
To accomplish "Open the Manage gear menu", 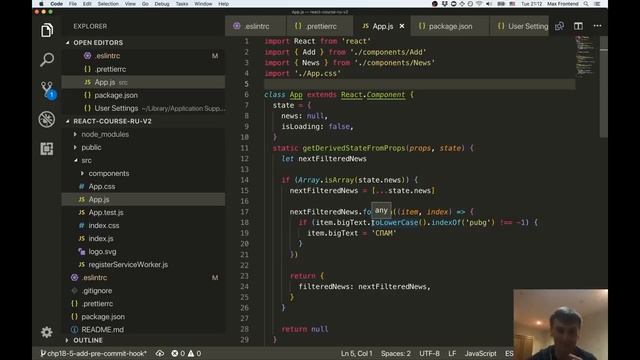I will pyautogui.click(x=47, y=332).
